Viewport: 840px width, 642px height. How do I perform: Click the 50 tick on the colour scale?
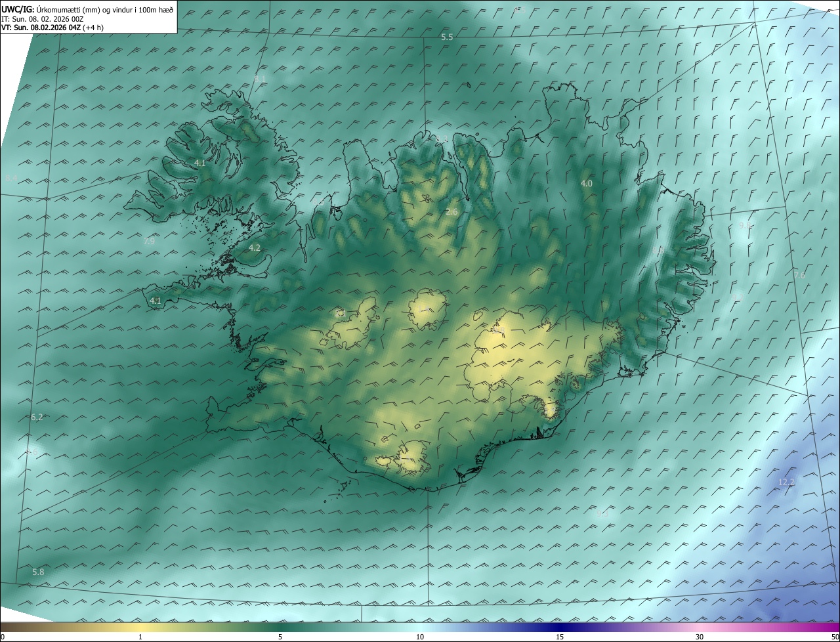(835, 637)
